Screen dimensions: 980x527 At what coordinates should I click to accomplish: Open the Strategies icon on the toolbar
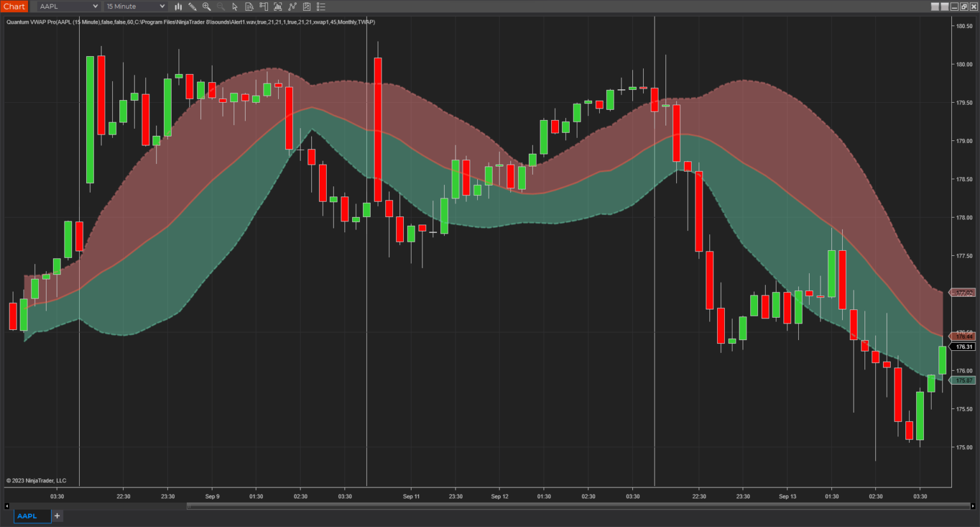pos(292,6)
